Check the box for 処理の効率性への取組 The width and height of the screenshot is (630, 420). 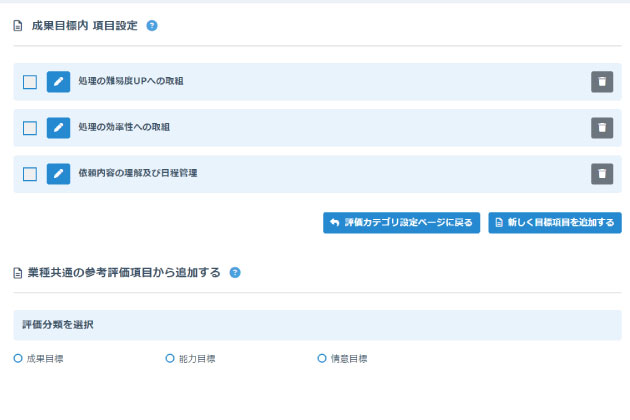tap(30, 128)
